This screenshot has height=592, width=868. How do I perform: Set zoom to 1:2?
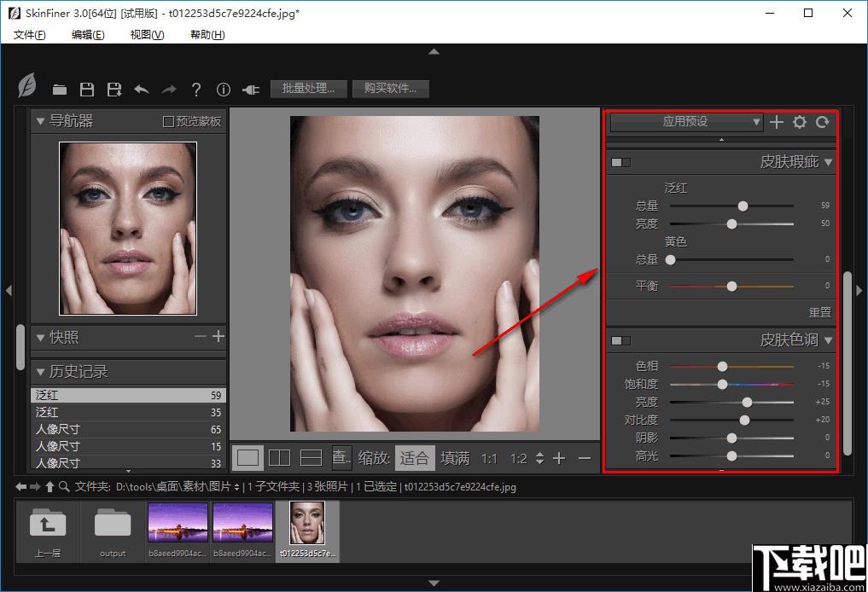[x=519, y=459]
